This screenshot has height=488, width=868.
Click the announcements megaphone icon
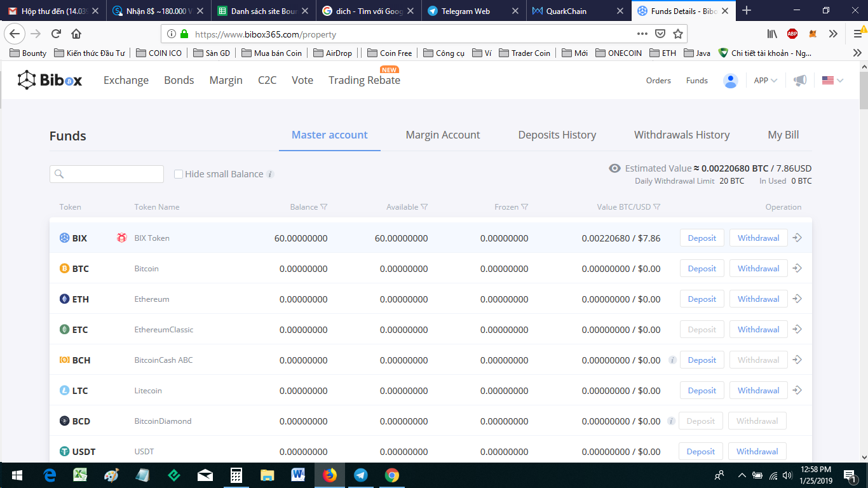tap(800, 81)
